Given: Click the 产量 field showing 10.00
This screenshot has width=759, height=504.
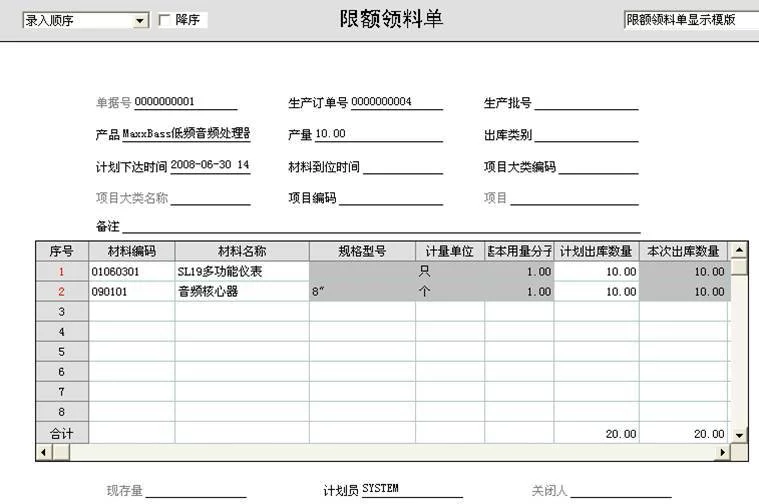Looking at the screenshot, I should [x=379, y=134].
